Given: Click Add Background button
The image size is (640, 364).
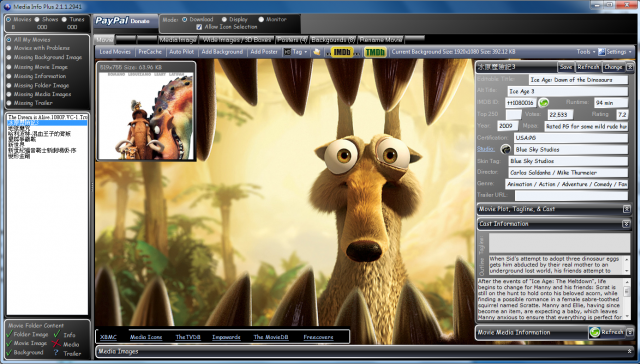Looking at the screenshot, I should [x=222, y=52].
